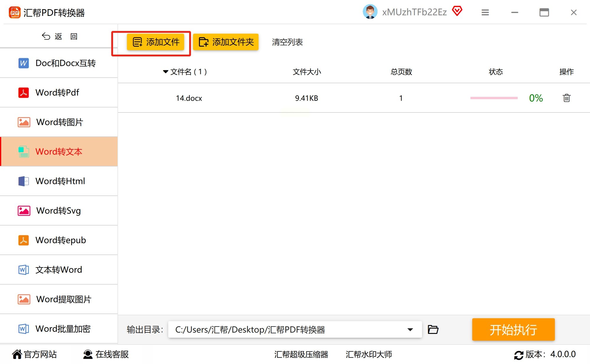
Task: Go to 官方网站 home icon
Action: coord(17,354)
